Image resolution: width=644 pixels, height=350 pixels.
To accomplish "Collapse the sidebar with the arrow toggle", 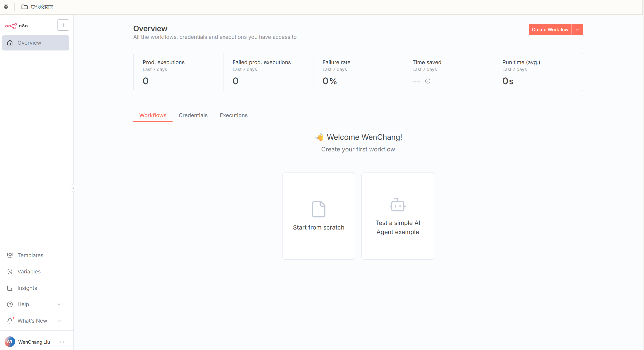I will point(73,188).
